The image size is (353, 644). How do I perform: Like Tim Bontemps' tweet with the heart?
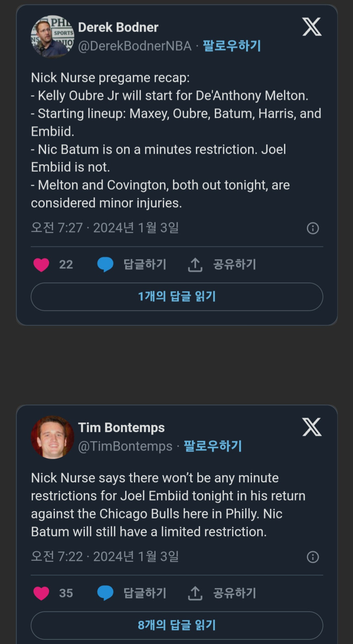tap(41, 593)
